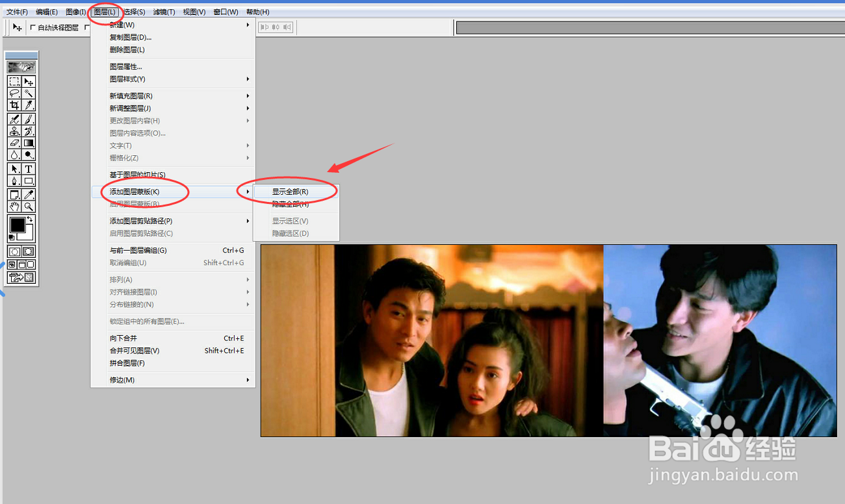Screen dimensions: 845x504
Task: Select the Airbrush tool
Action: pos(14,120)
